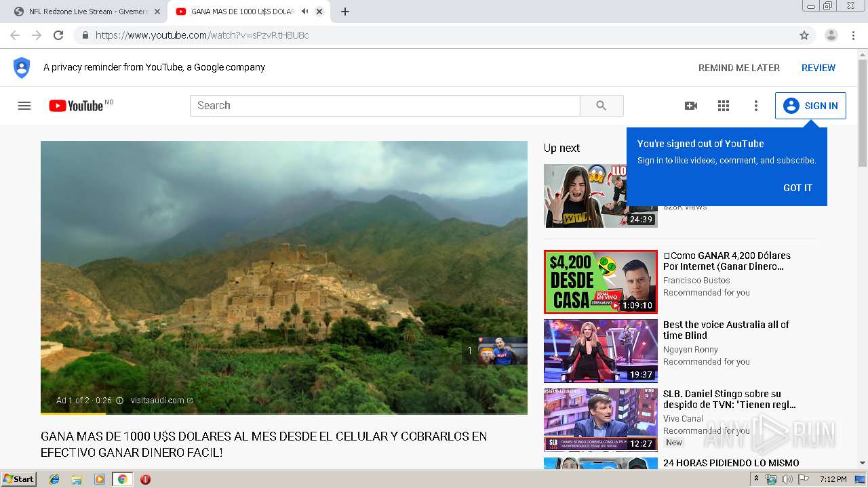Viewport: 868px width, 488px height.
Task: Click the scrollbar down arrow
Action: pos(863,463)
